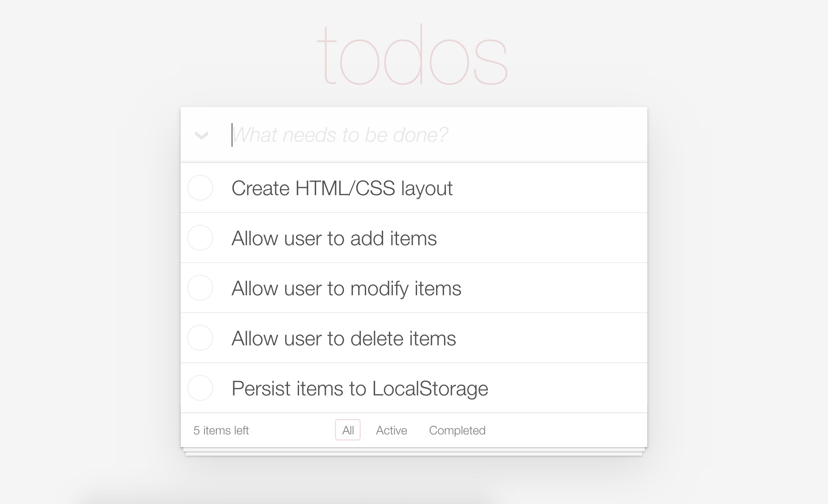Toggle all todos with the chevron icon
Image resolution: width=828 pixels, height=504 pixels.
(x=201, y=135)
